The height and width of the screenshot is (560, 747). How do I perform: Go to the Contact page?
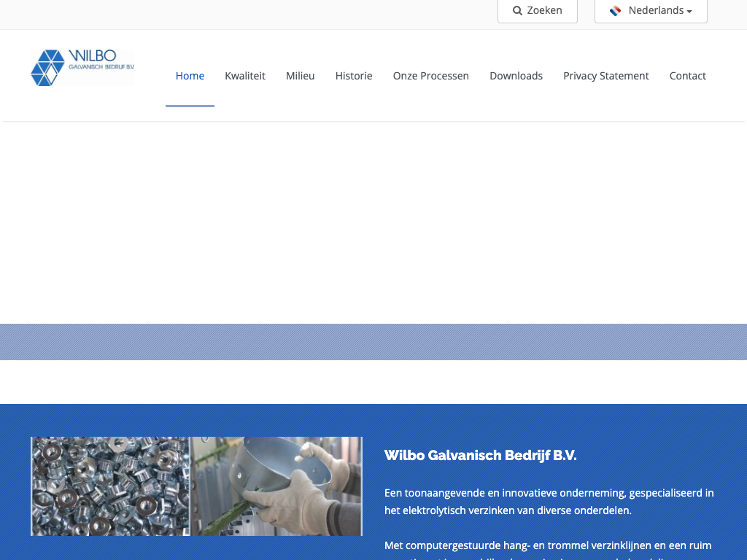tap(687, 76)
